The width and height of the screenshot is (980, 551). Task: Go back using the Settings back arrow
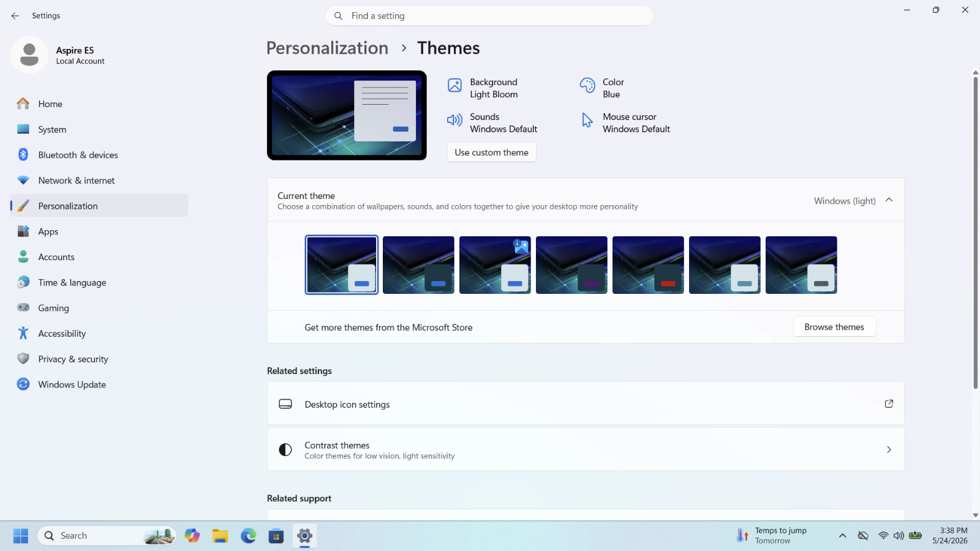(x=15, y=16)
